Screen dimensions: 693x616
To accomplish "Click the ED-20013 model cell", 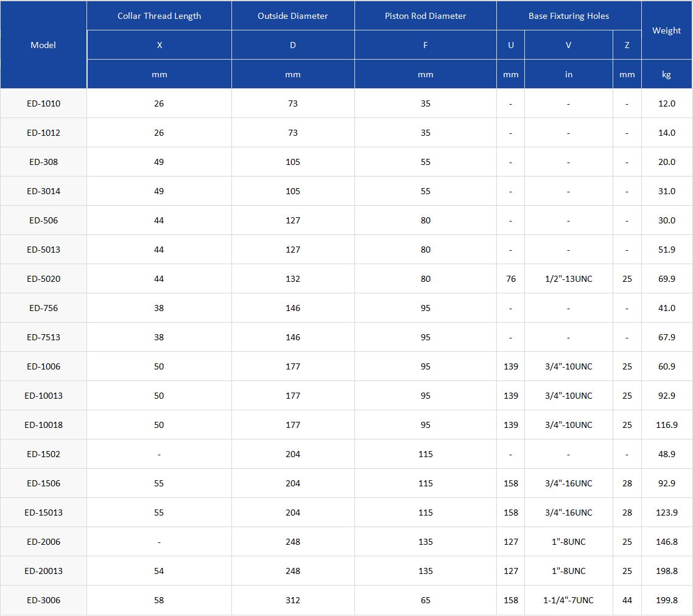I will pyautogui.click(x=43, y=570).
